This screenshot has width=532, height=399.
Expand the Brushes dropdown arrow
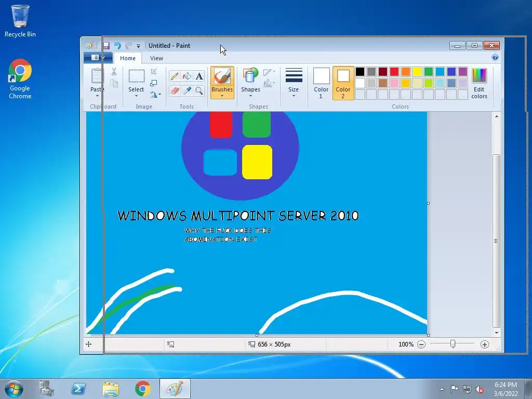click(x=222, y=96)
